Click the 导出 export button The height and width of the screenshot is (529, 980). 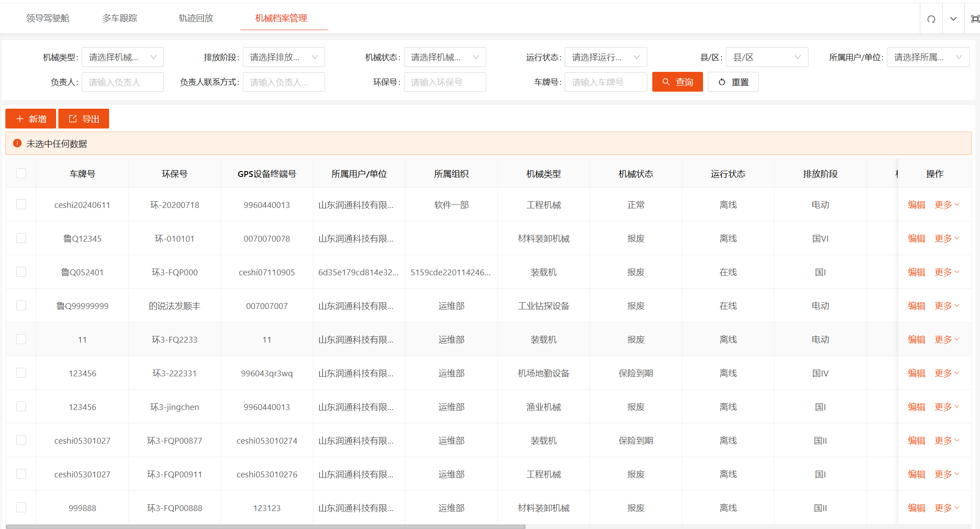[x=83, y=119]
